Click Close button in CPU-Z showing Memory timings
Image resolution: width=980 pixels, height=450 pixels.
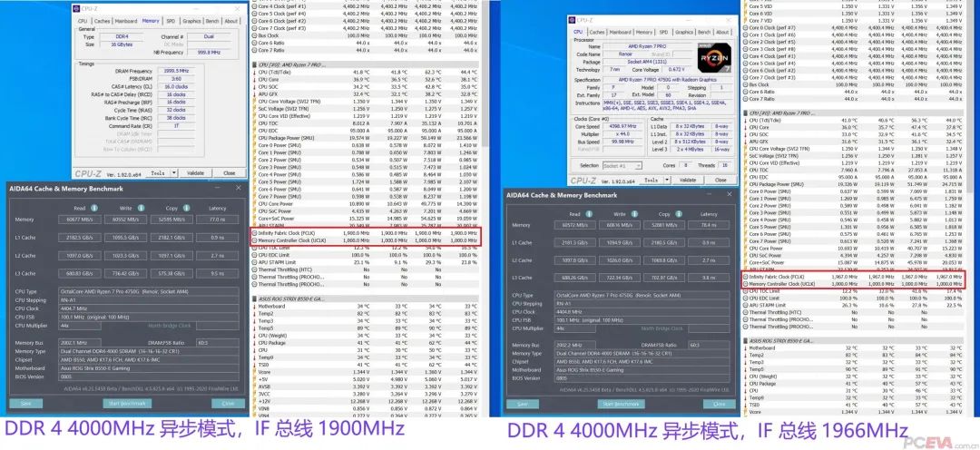[x=230, y=173]
